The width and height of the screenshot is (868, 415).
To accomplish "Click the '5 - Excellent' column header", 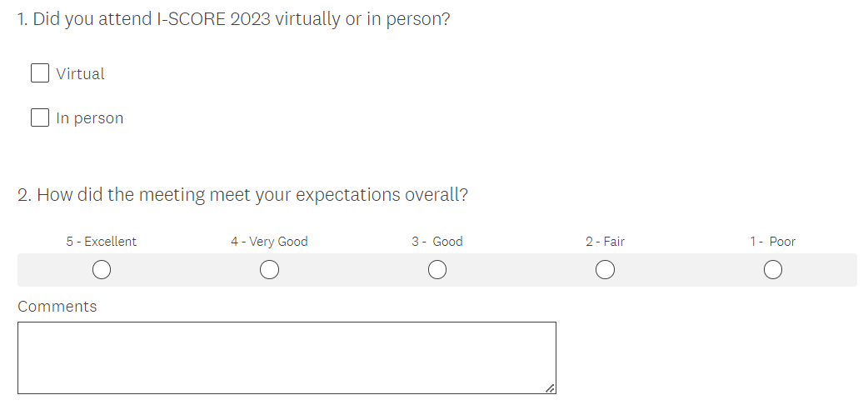I will 102,242.
